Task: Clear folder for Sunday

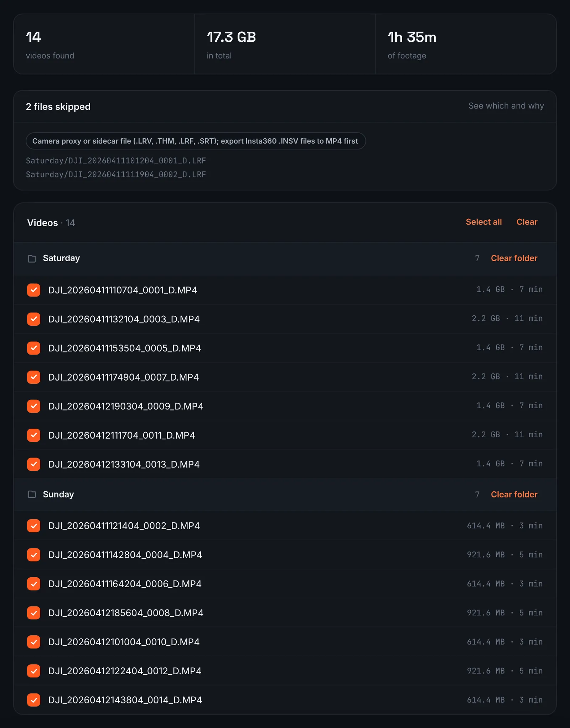Action: tap(514, 494)
